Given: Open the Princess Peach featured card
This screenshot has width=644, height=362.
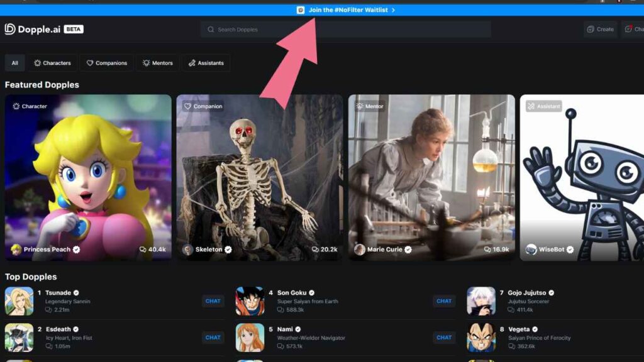Looking at the screenshot, I should click(x=88, y=177).
